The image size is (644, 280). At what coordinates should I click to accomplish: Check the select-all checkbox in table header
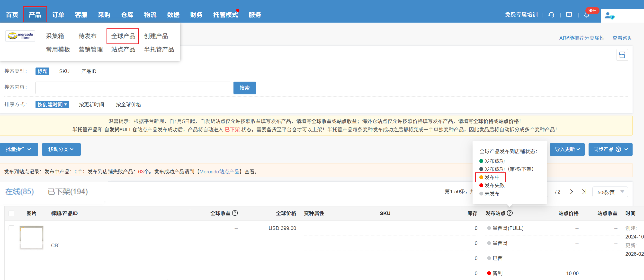(x=11, y=213)
